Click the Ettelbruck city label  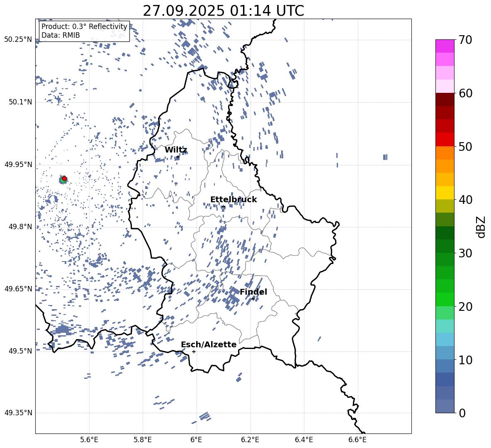pyautogui.click(x=233, y=200)
